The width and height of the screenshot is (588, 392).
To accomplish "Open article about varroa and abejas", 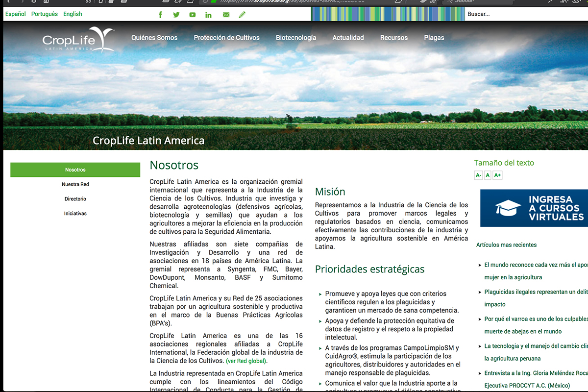I will 536,325.
